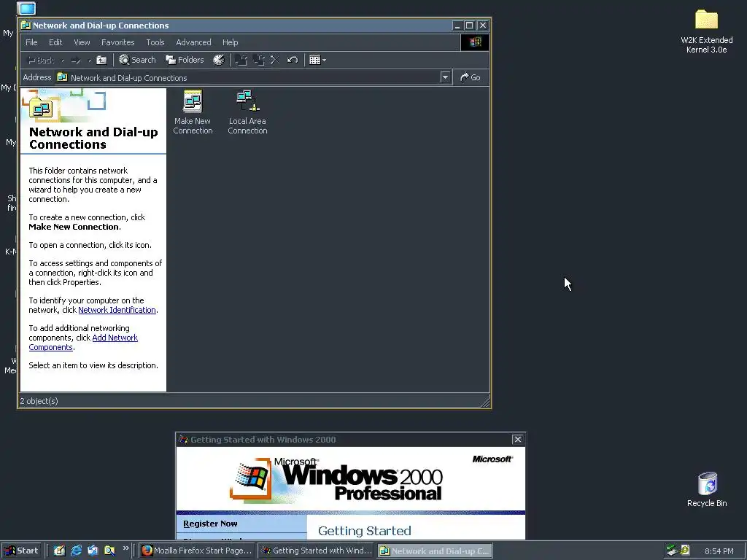Click the monitor icon above the window
The image size is (747, 560).
26,8
